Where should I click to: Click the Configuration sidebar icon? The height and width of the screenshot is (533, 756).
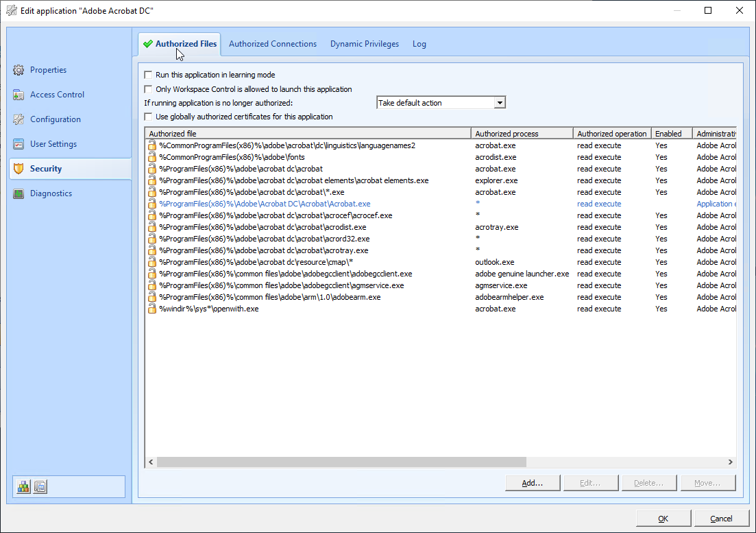point(19,119)
